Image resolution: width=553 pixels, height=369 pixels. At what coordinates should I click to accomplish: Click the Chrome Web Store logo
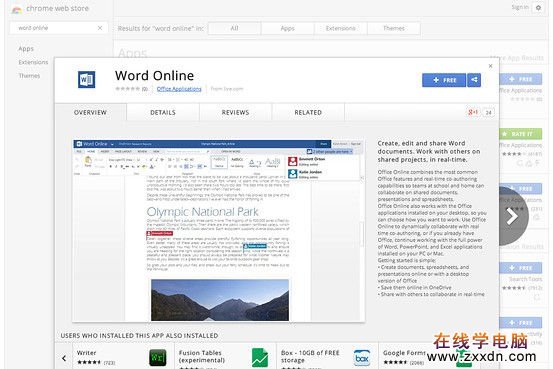pos(16,9)
